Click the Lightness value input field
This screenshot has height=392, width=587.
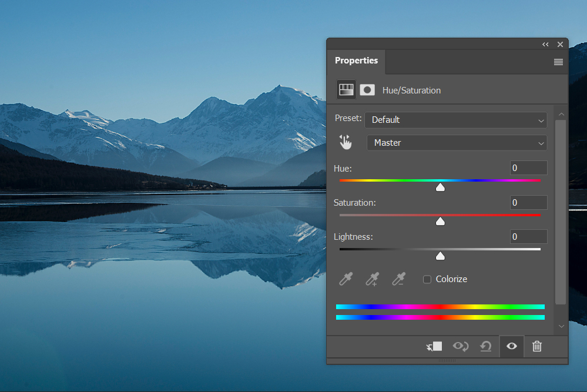528,237
